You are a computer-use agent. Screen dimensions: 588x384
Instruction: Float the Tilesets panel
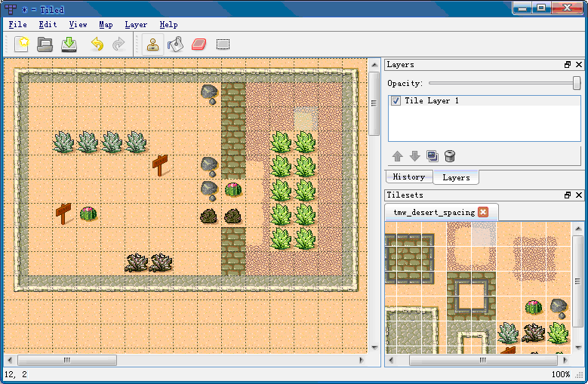pyautogui.click(x=568, y=195)
